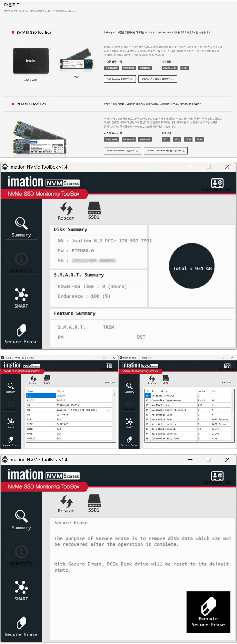Click Rescan icon in the bottom Secure Erase window
The image size is (237, 644).
pyautogui.click(x=66, y=501)
